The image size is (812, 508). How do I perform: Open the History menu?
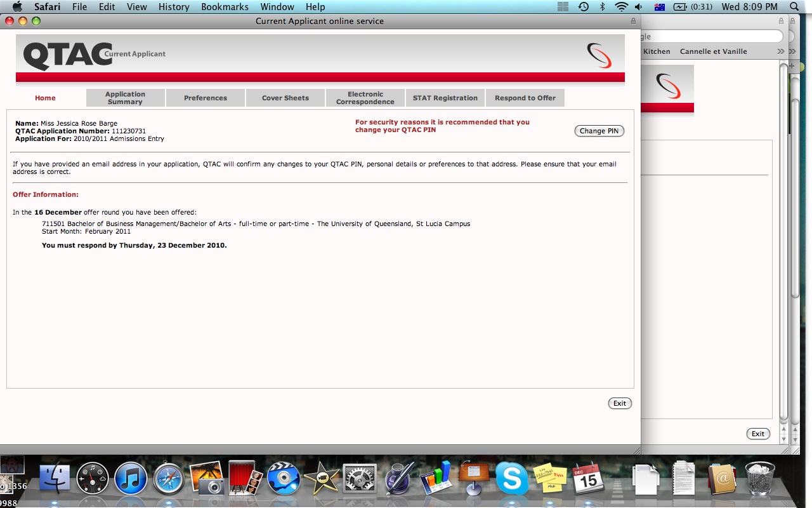pyautogui.click(x=174, y=7)
